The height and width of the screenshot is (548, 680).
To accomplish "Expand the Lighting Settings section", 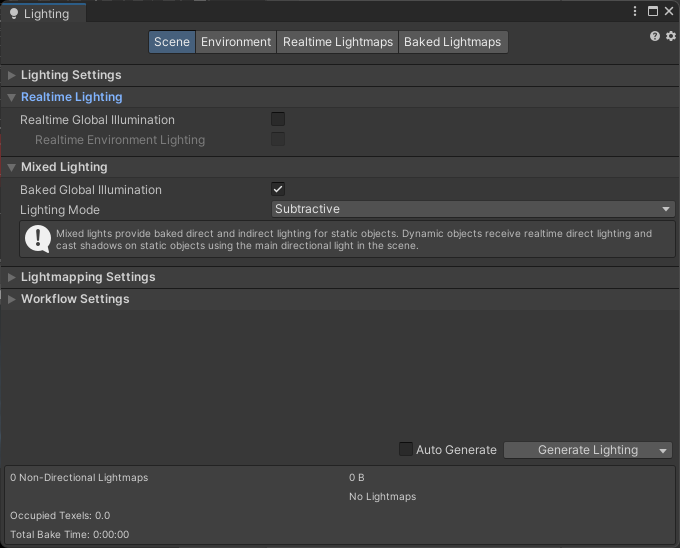I will coord(12,75).
